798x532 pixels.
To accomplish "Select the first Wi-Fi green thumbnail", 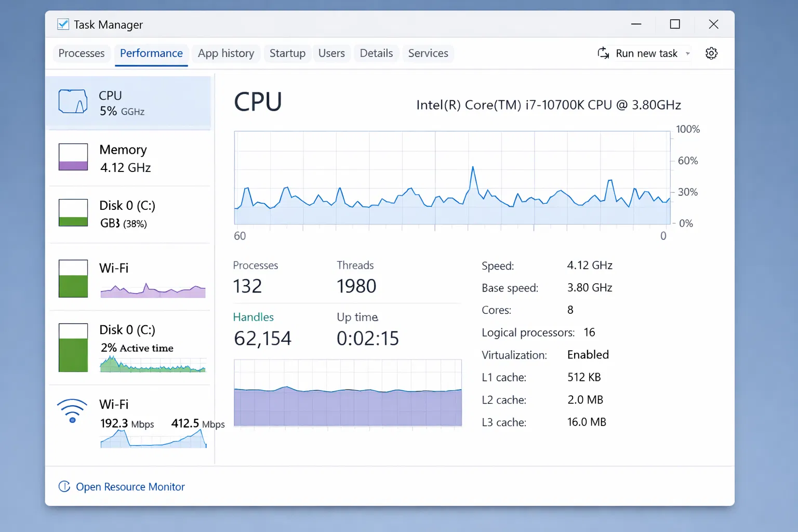I will [x=73, y=278].
